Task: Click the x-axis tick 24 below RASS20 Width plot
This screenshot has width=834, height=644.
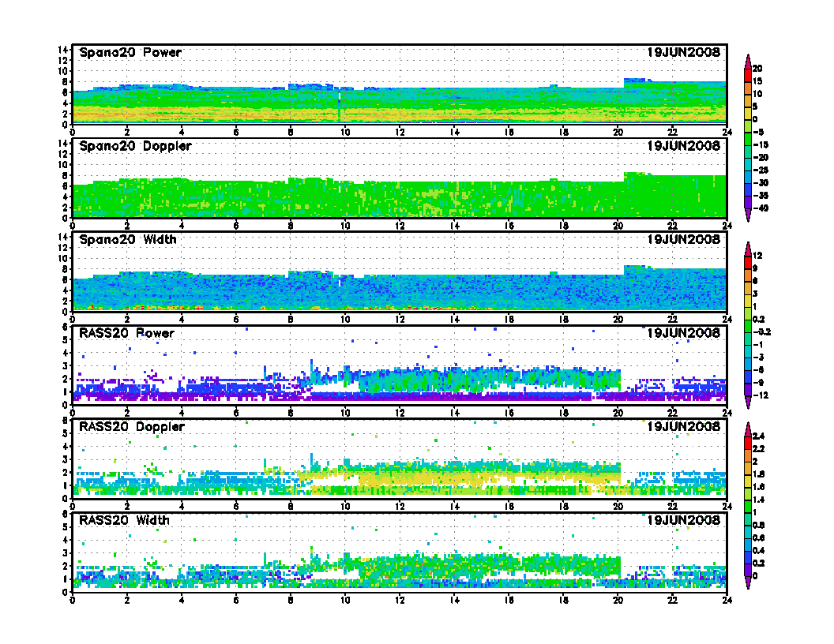Action: click(727, 600)
